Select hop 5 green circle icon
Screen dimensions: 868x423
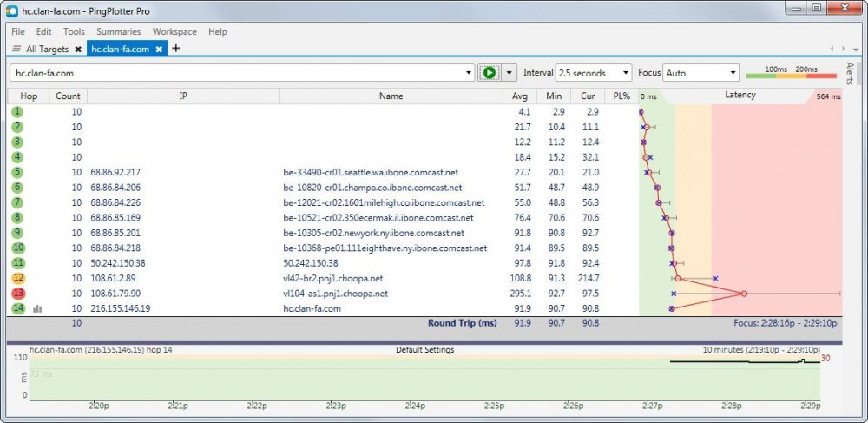tap(17, 172)
